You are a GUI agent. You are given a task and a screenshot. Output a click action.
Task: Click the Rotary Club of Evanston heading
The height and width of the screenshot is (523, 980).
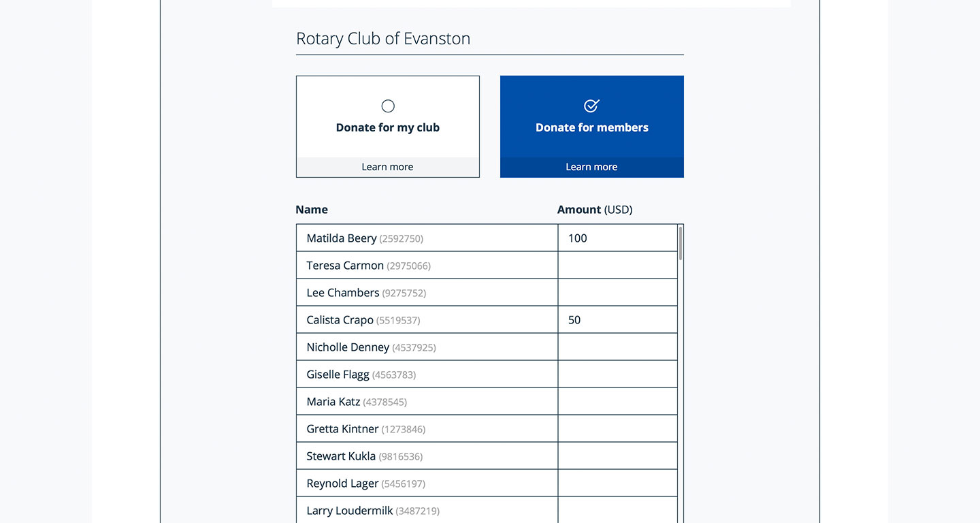[383, 38]
